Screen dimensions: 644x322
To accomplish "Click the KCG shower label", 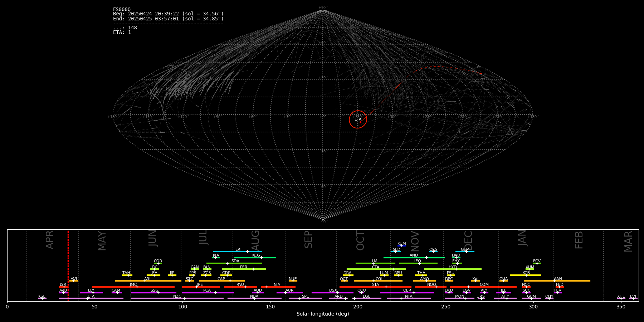I will 256,255.
